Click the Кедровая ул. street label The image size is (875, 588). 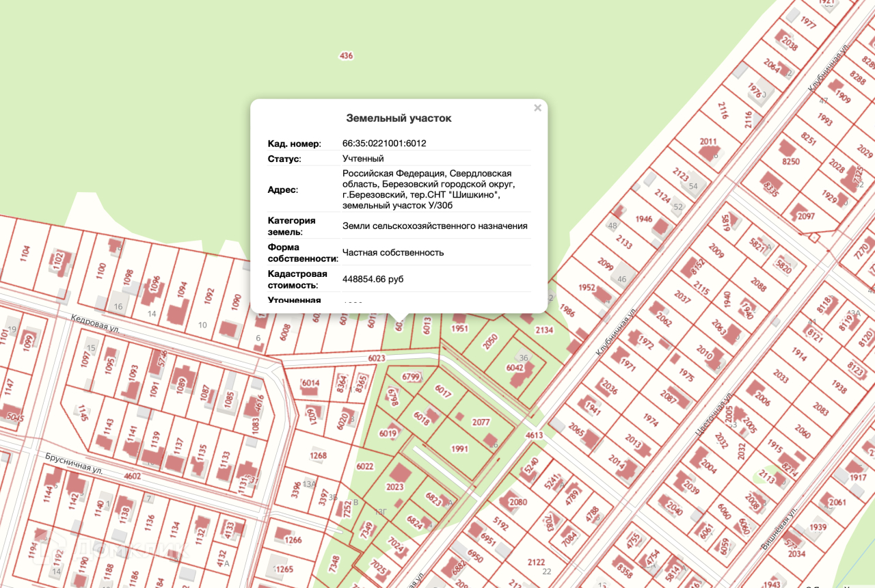(x=96, y=324)
